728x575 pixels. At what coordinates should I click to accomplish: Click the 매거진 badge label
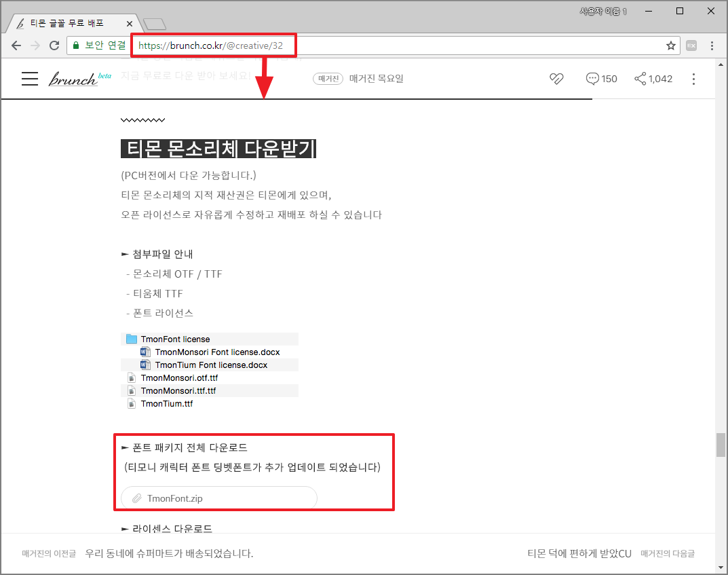click(x=328, y=79)
